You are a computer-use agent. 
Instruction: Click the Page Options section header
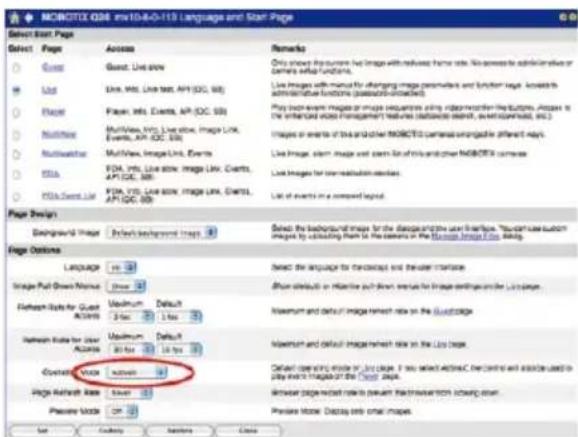pyautogui.click(x=34, y=250)
